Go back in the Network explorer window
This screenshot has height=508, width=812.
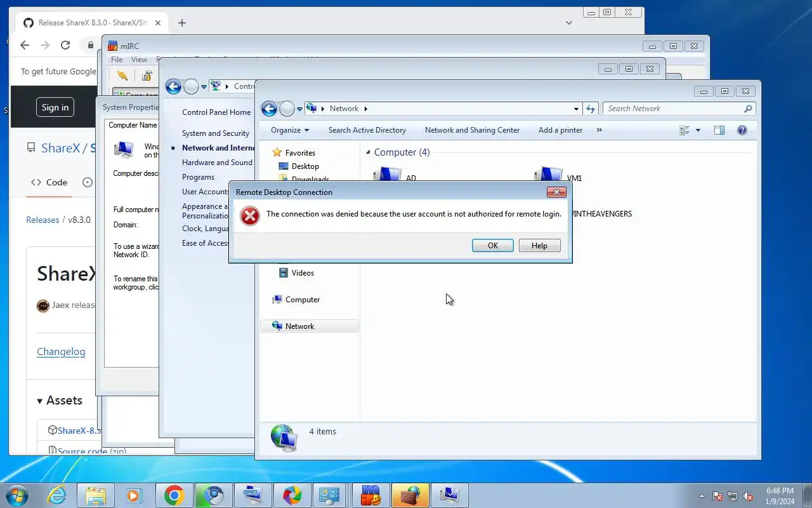pos(269,109)
